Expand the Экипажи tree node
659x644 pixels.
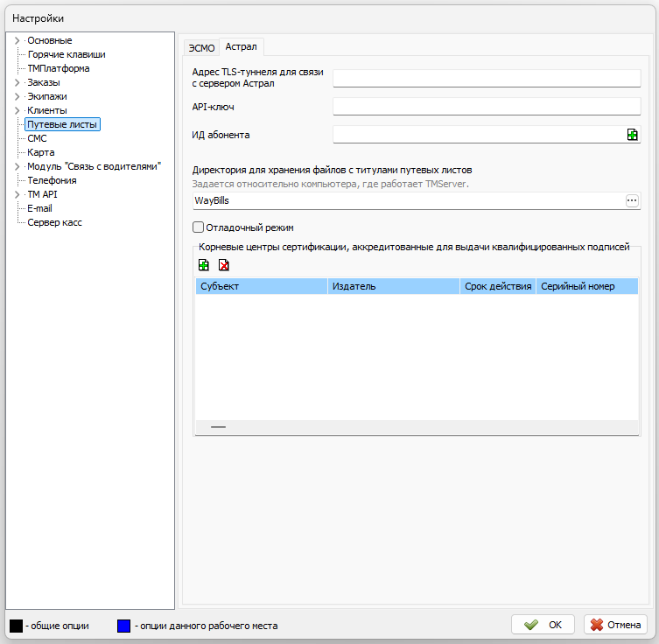pos(17,96)
